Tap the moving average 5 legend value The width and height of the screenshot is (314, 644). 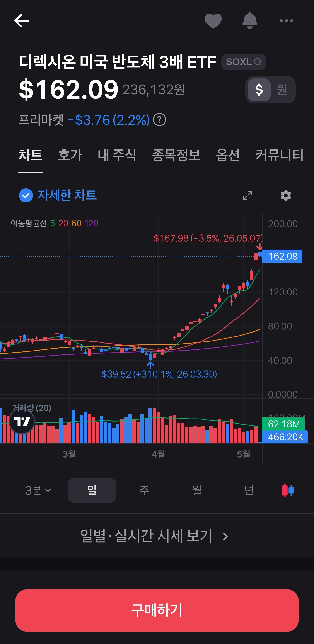click(x=53, y=223)
